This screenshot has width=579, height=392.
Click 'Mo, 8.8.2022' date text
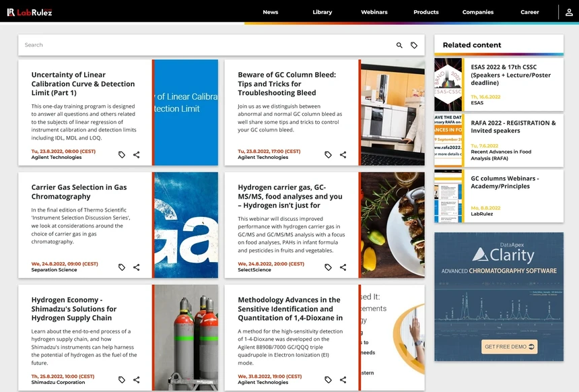485,208
